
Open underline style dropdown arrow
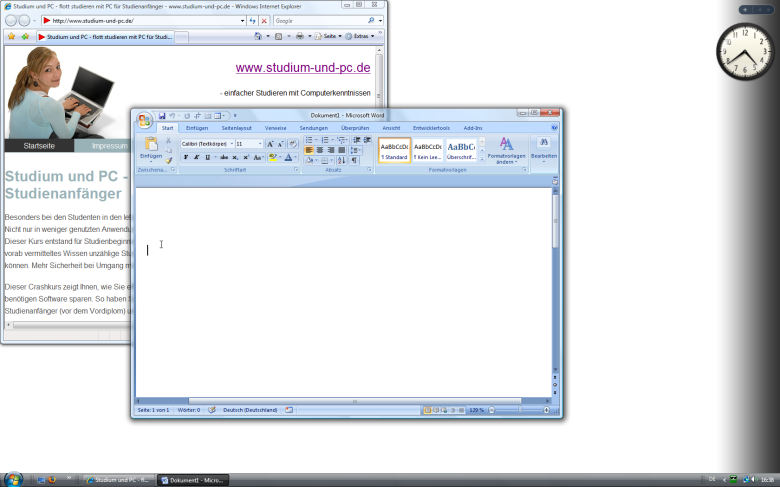point(215,157)
